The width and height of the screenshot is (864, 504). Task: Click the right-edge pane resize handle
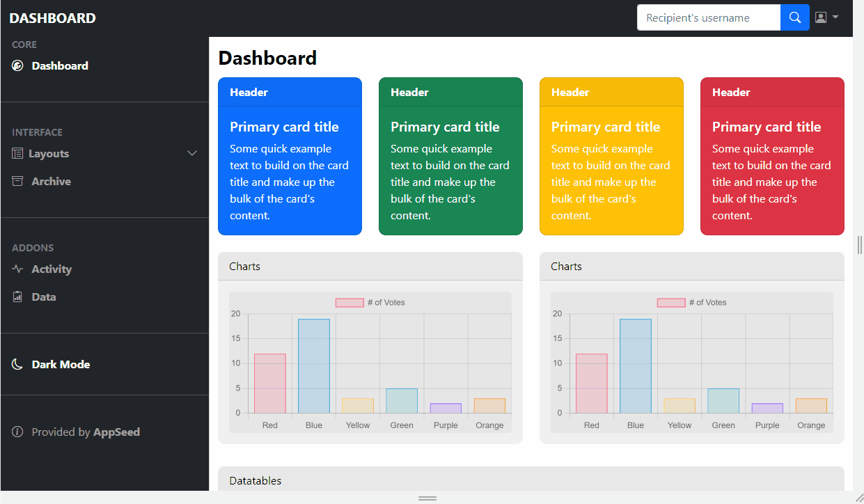(x=860, y=244)
